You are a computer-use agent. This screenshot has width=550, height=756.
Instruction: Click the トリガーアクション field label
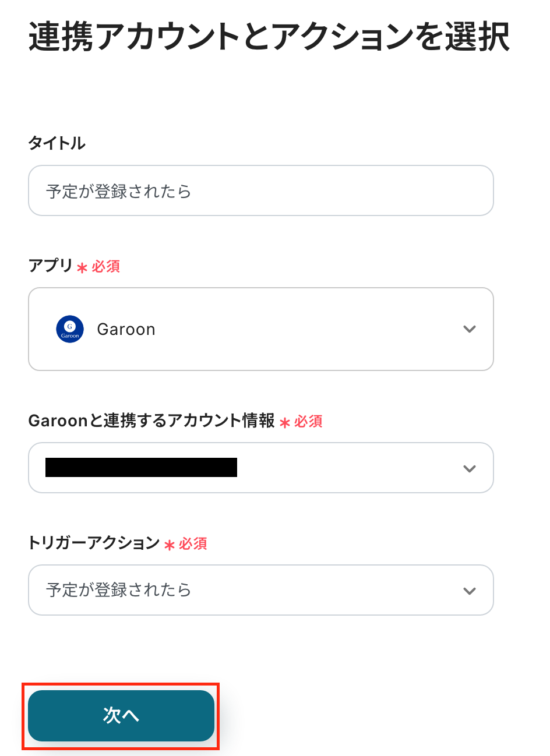94,543
